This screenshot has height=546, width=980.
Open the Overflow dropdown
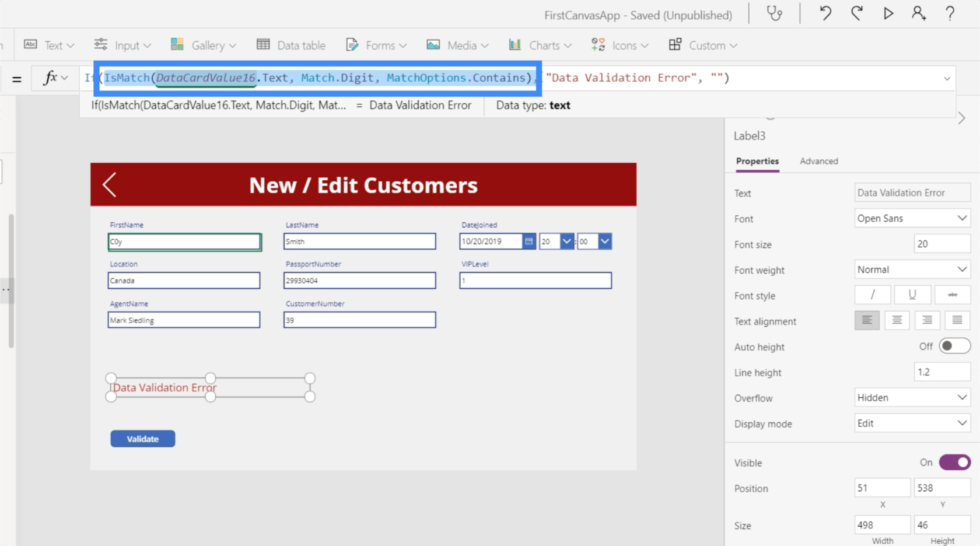912,397
